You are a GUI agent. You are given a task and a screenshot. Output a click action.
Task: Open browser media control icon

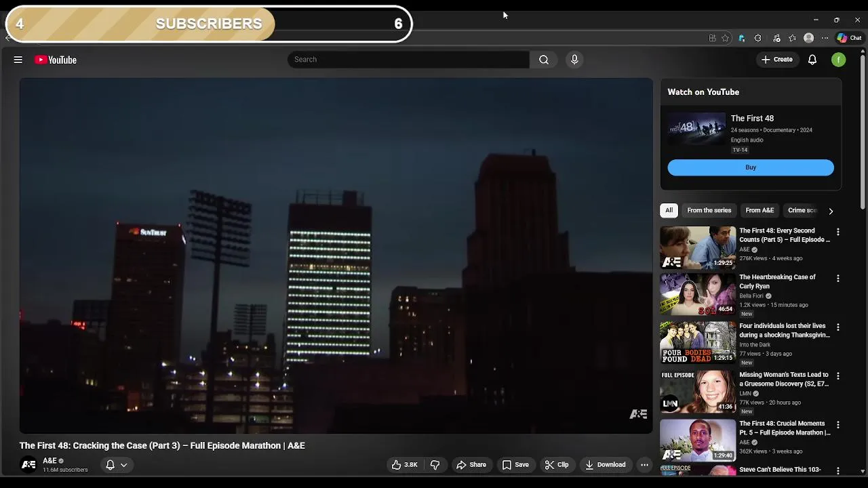[776, 38]
